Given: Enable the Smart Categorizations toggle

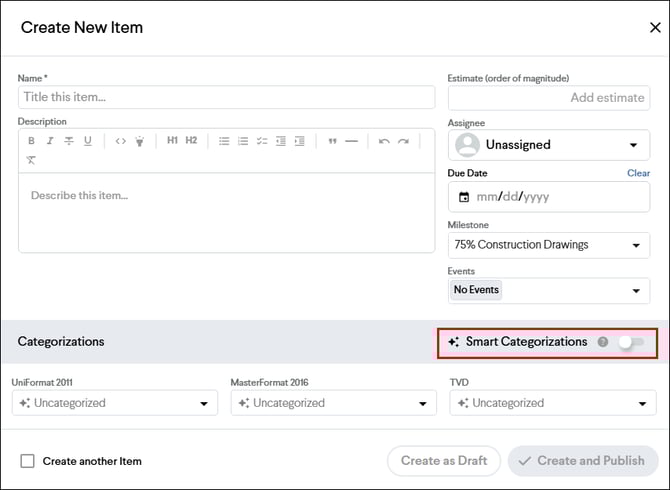Looking at the screenshot, I should tap(629, 342).
